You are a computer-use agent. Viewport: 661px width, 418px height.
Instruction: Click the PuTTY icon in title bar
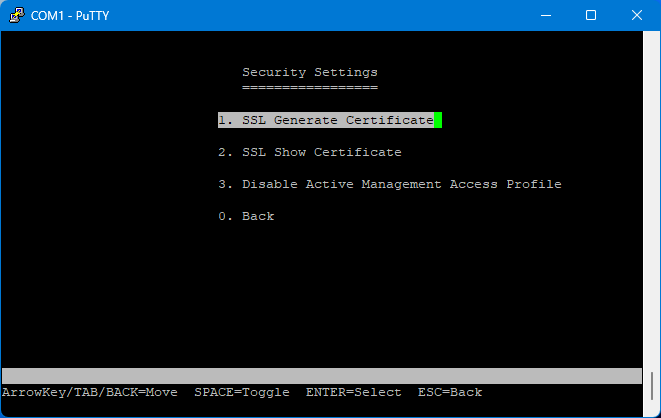point(16,15)
